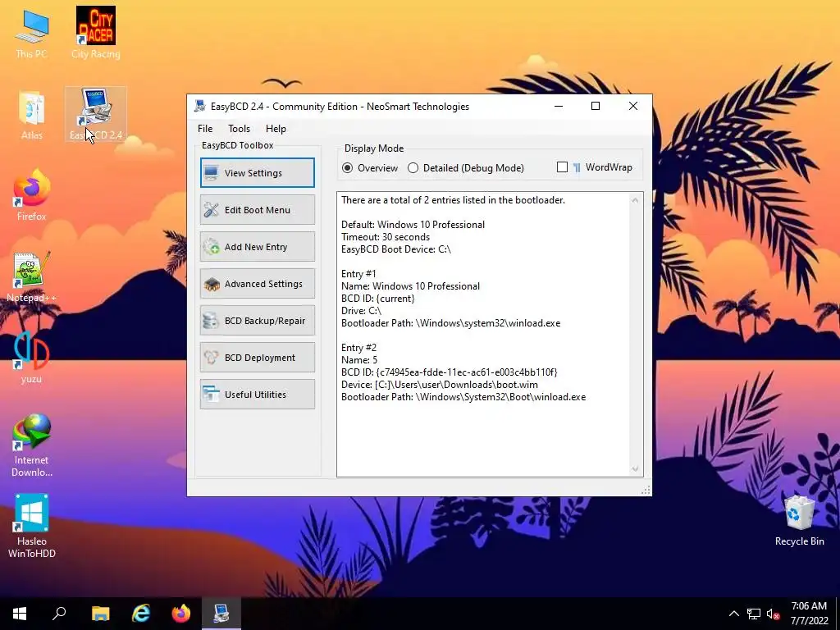Open Advanced Settings in EasyBCD

(x=257, y=283)
